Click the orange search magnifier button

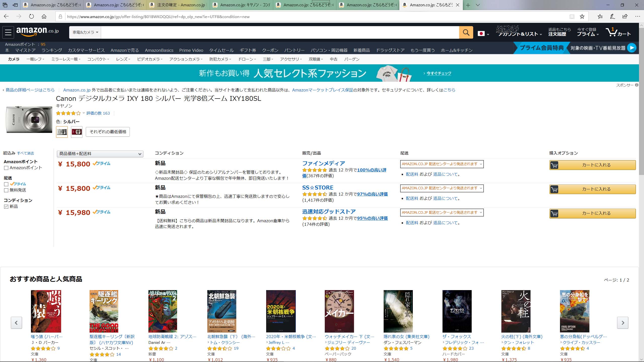466,32
